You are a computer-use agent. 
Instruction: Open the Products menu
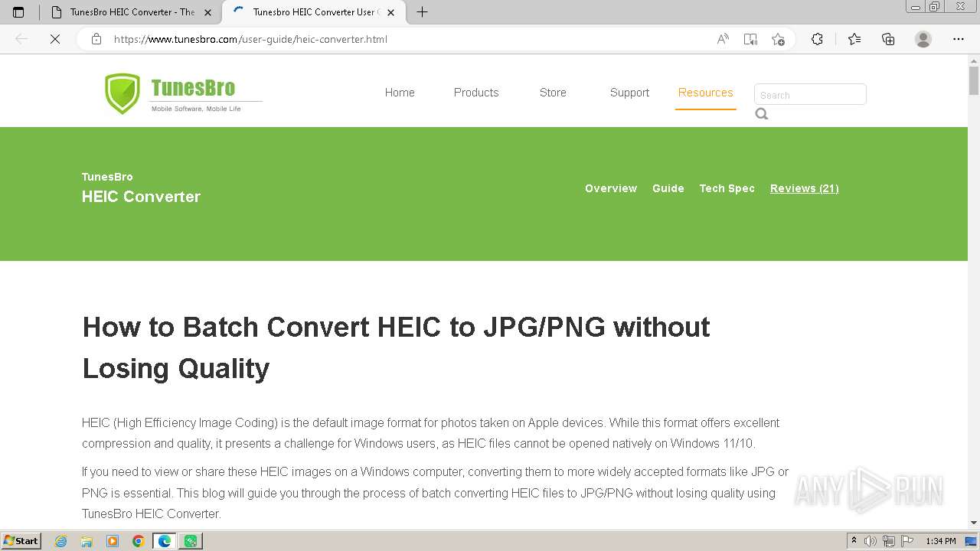point(476,93)
